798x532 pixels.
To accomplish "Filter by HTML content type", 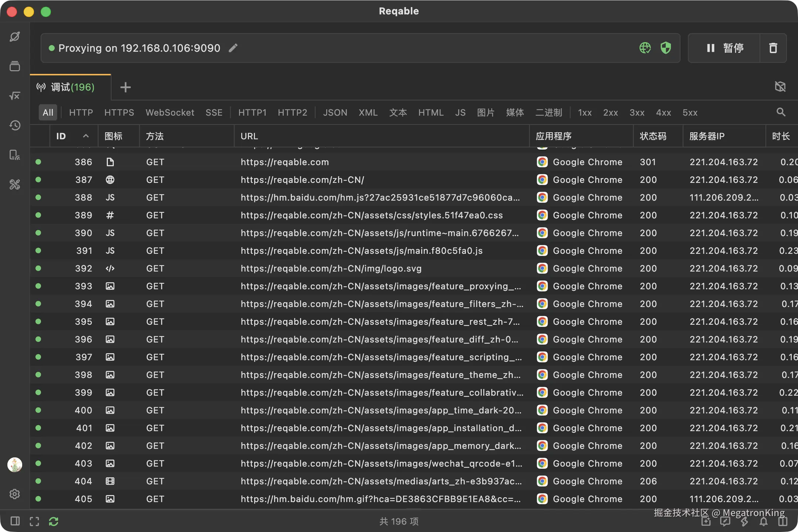I will [431, 113].
